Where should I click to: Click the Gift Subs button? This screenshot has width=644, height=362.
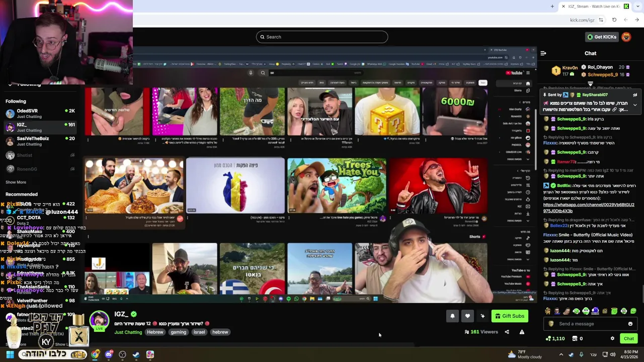point(510,316)
